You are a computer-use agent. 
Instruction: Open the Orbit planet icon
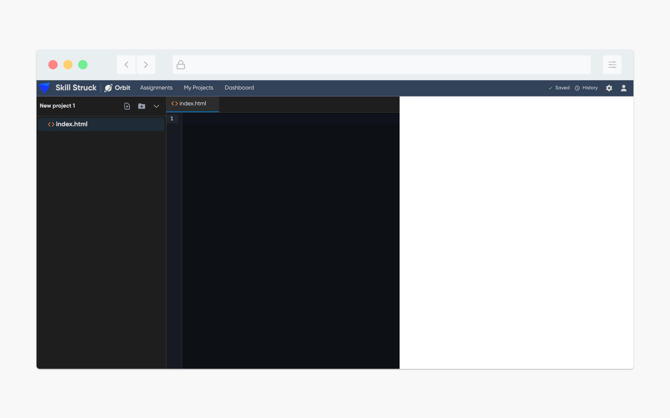tap(109, 88)
